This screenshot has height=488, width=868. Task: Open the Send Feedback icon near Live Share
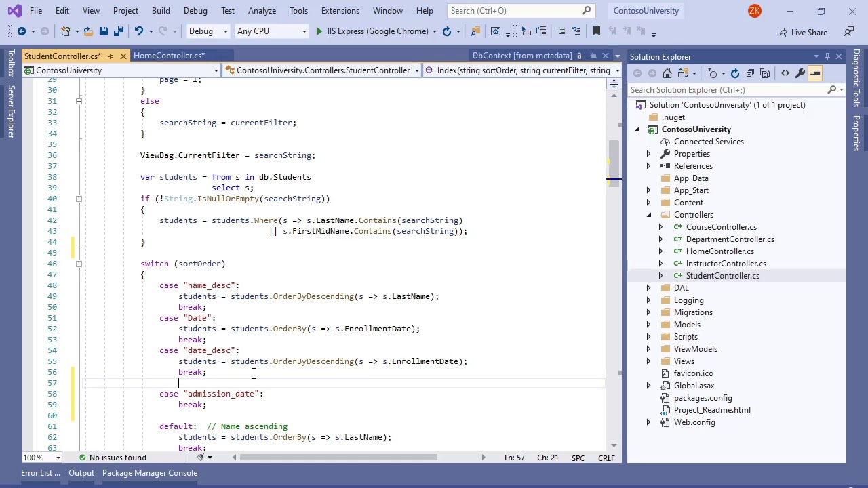point(849,31)
